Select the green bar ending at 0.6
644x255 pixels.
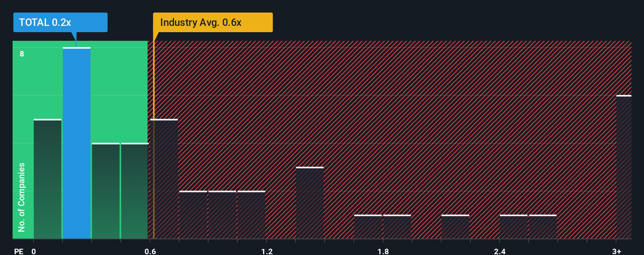135,191
